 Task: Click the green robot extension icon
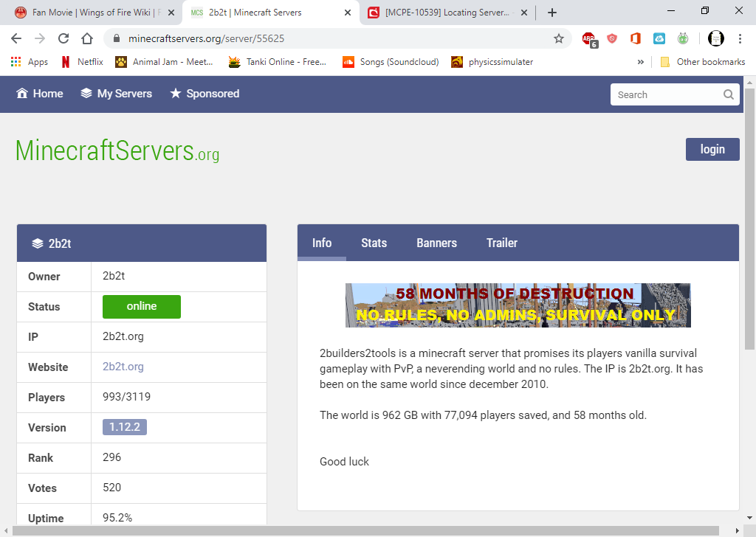click(x=683, y=38)
